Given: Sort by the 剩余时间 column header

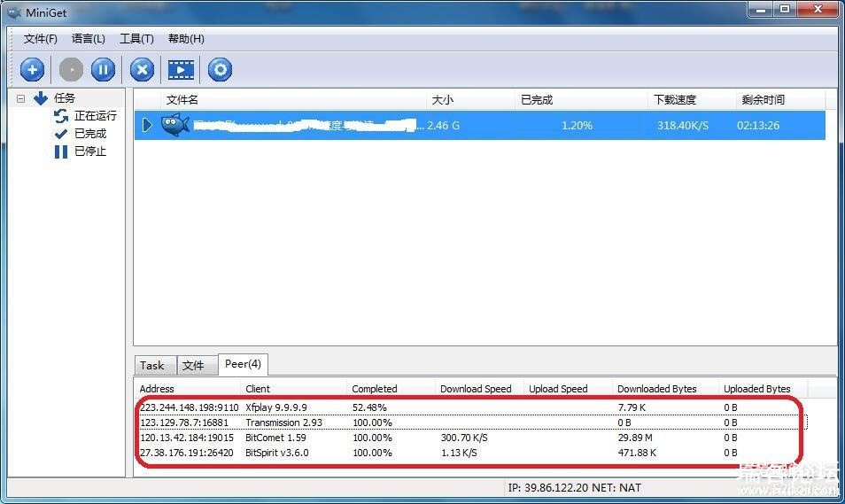Looking at the screenshot, I should 781,100.
